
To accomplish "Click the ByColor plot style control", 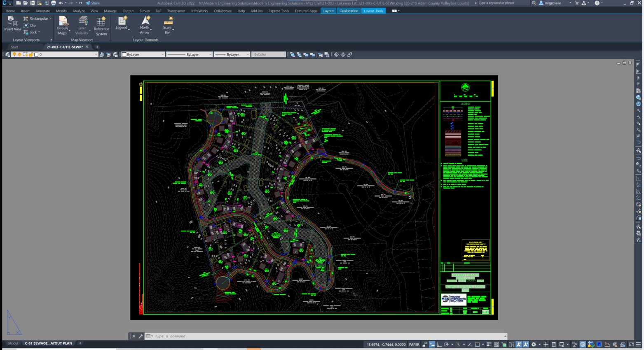I will pos(268,54).
